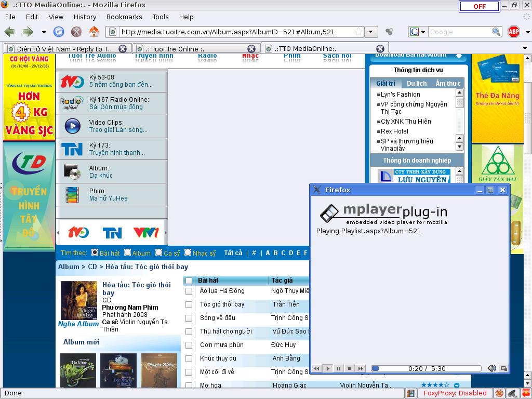Click the TN Kỳ 173 icon
The width and height of the screenshot is (532, 399).
[x=72, y=149]
